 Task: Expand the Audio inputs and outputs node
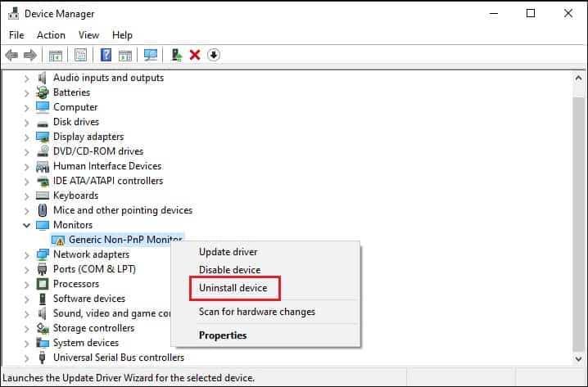[26, 79]
